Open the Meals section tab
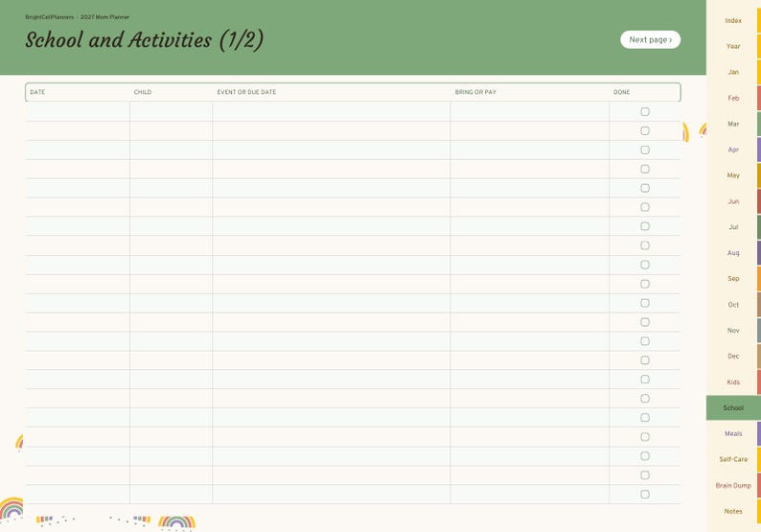 733,433
